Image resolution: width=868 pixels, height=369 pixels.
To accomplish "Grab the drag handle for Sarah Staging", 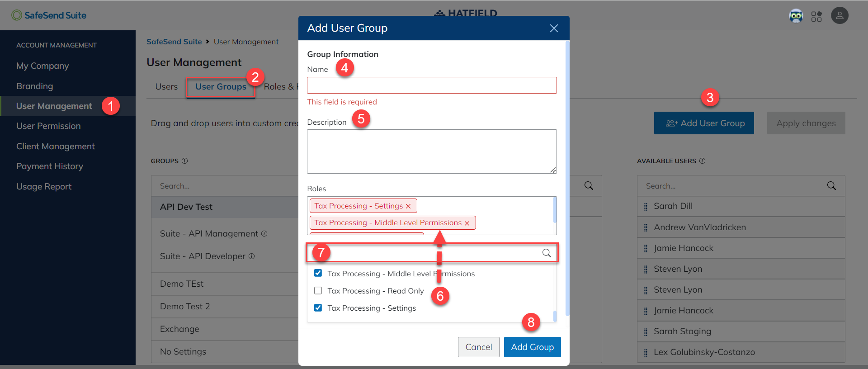I will [646, 332].
